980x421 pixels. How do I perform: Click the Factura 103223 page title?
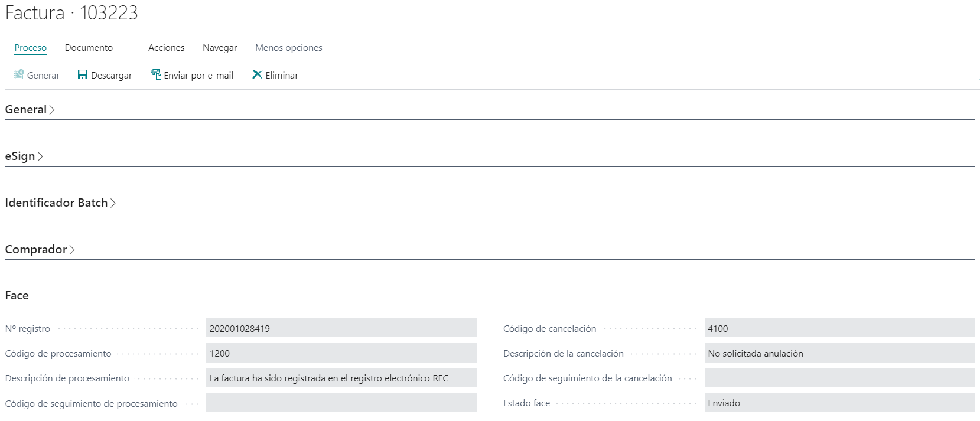pos(71,13)
